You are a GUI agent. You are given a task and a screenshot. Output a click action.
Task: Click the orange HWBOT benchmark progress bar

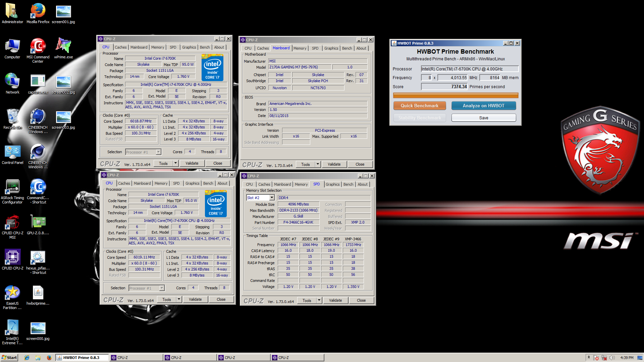455,96
